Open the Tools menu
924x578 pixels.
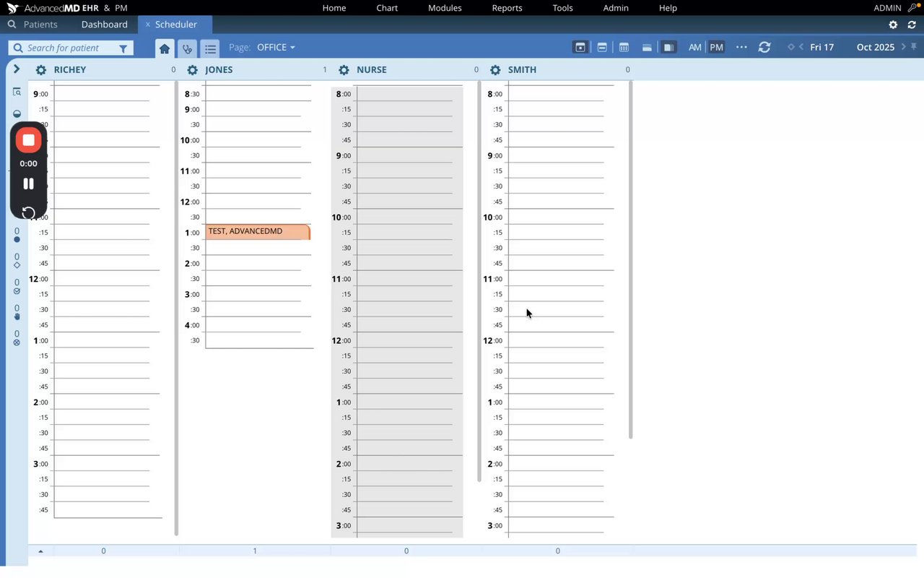pos(562,8)
